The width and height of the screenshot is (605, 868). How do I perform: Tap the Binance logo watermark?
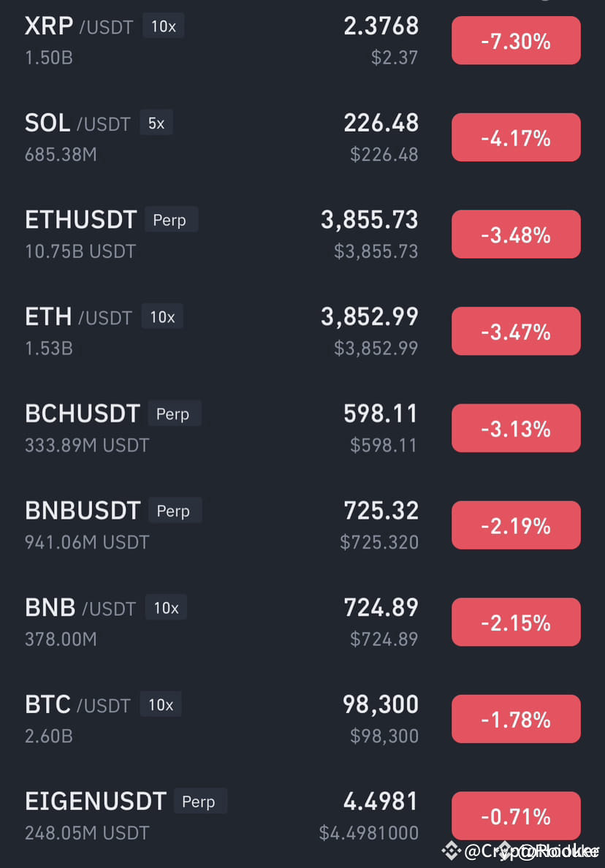[x=451, y=850]
